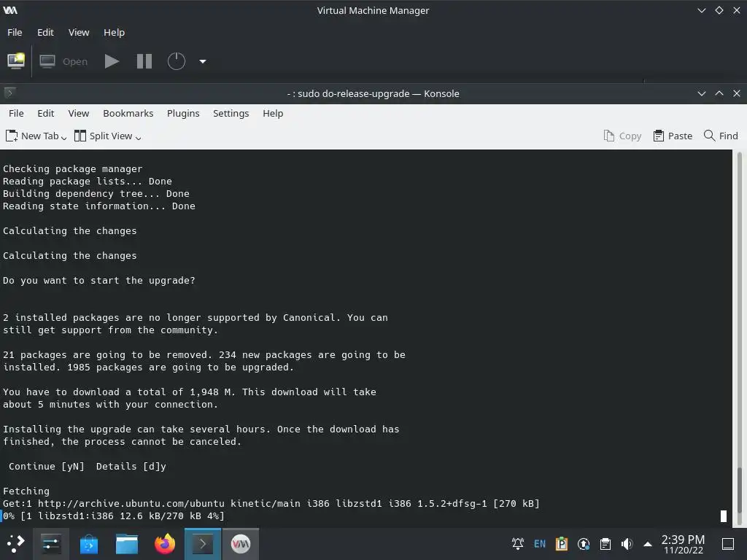Switch to Konsole taskbar entry

click(203, 544)
